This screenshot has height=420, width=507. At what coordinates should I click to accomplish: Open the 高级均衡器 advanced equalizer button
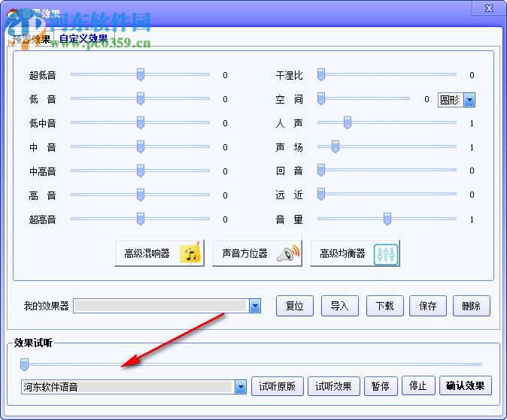click(355, 253)
